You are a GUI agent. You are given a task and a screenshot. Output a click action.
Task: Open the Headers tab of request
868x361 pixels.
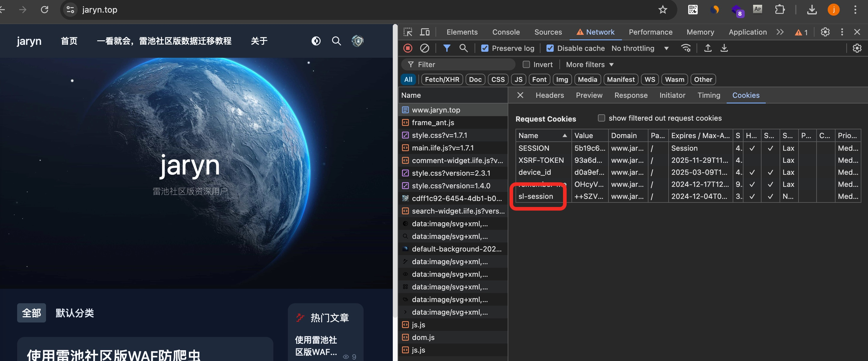549,95
